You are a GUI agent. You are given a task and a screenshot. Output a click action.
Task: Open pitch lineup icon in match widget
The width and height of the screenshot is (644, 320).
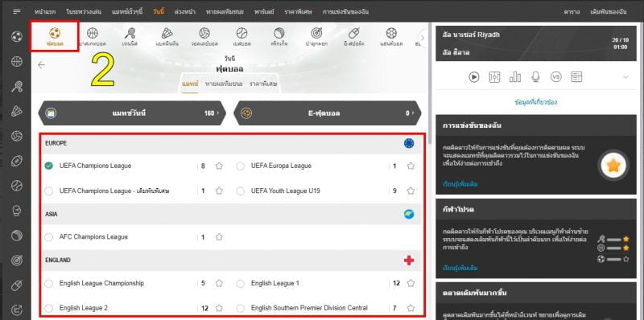tap(494, 76)
